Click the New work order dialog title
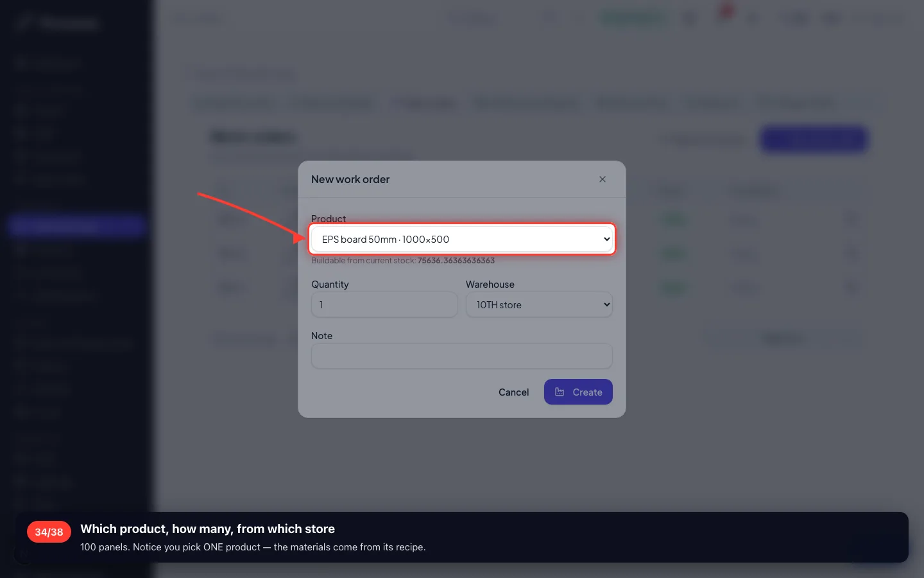This screenshot has width=924, height=578. [x=350, y=180]
